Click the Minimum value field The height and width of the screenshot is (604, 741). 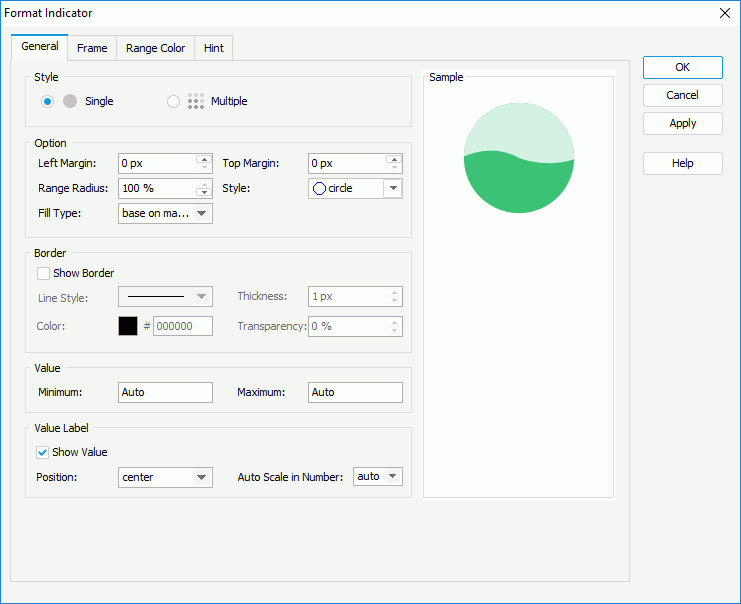(165, 392)
